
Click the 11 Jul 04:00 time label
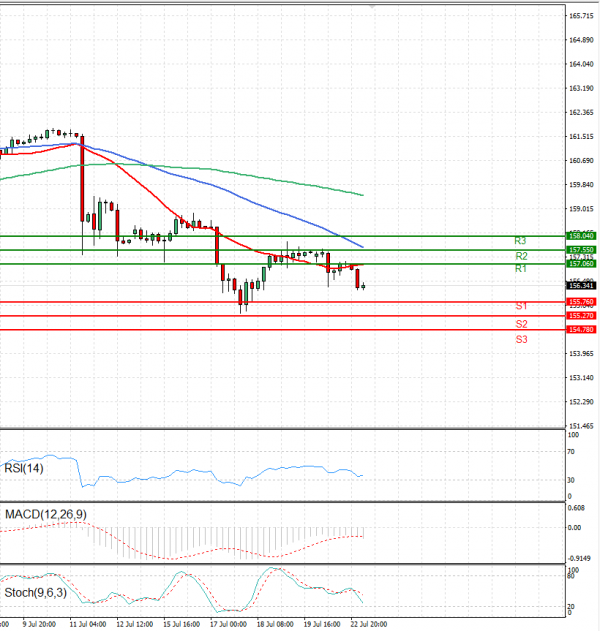point(88,624)
